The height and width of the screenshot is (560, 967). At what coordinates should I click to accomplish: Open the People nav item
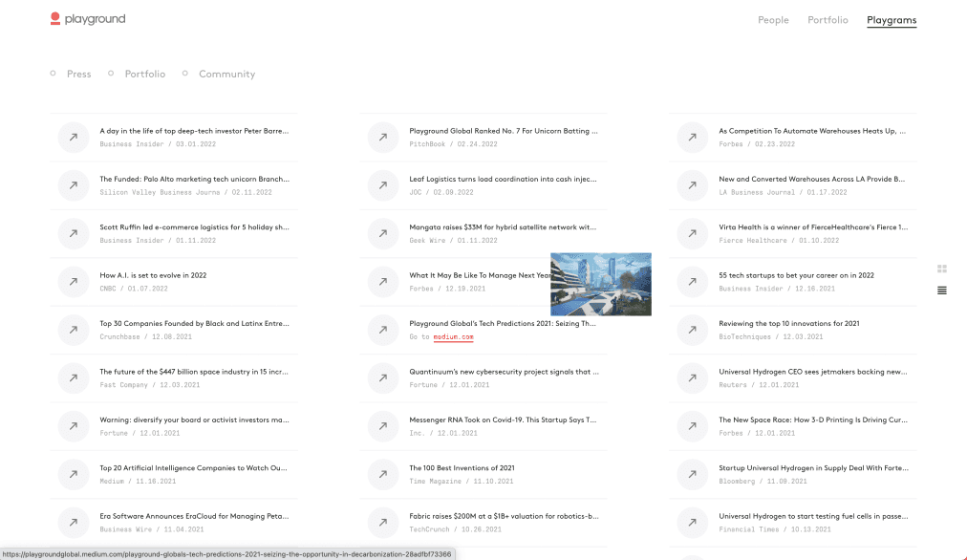[773, 20]
